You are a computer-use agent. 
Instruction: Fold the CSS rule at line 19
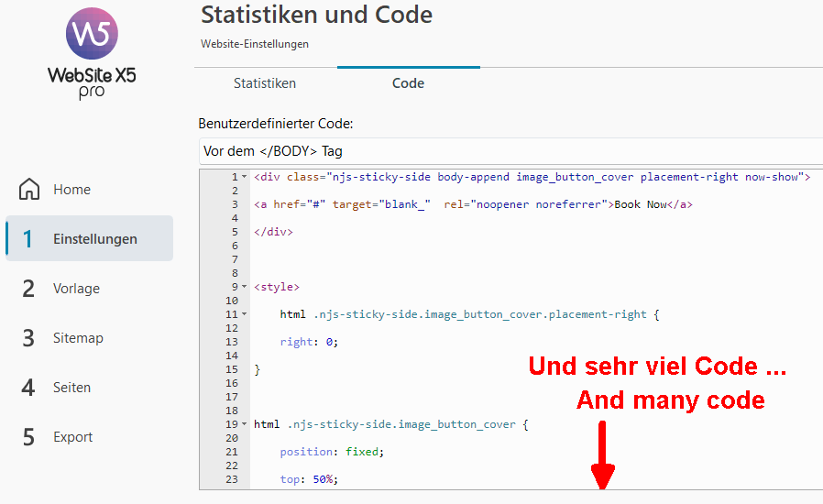[x=245, y=424]
